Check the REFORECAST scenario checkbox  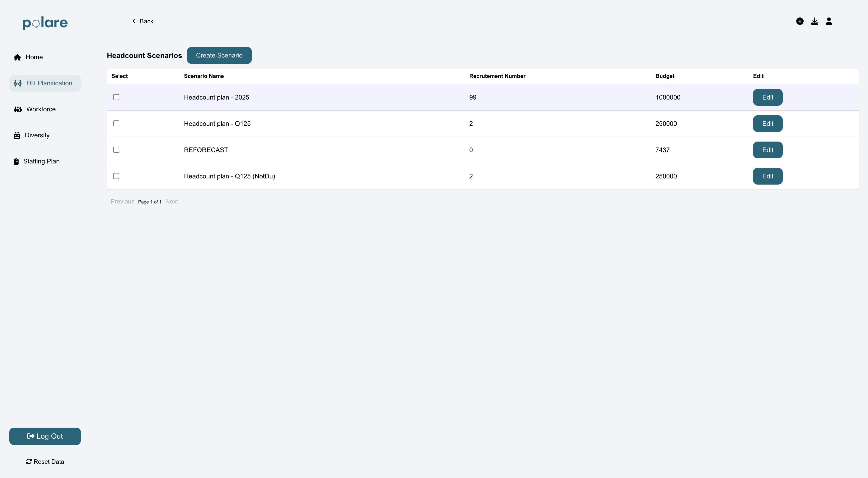(x=116, y=150)
